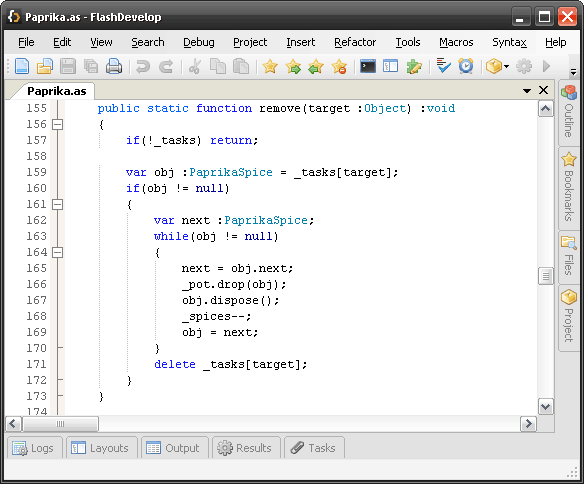Click the vertical scrollbar up arrow
Image resolution: width=584 pixels, height=484 pixels.
pyautogui.click(x=546, y=109)
